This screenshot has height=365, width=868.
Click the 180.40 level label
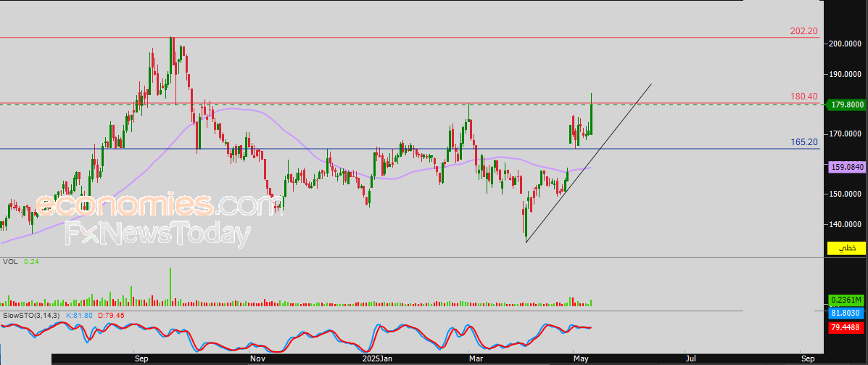803,97
